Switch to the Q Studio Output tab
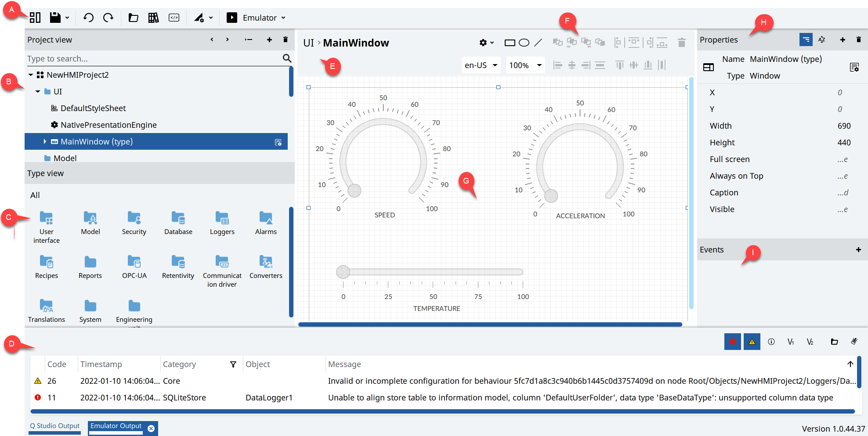 [x=55, y=426]
